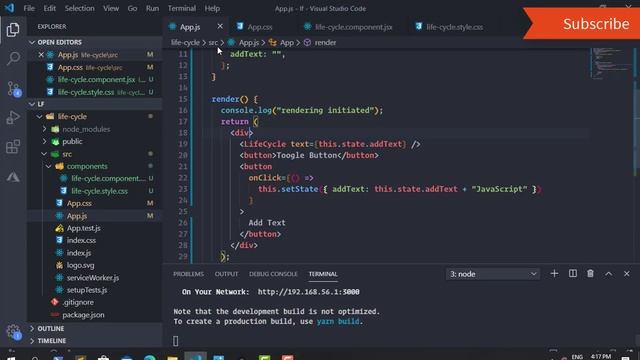Screen dimensions: 640x360
Task: Click life-cycle in the breadcrumb path
Action: [x=185, y=42]
